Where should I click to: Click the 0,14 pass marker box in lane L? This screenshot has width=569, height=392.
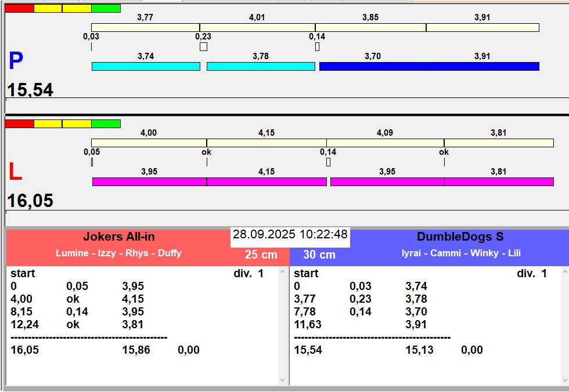pyautogui.click(x=329, y=162)
